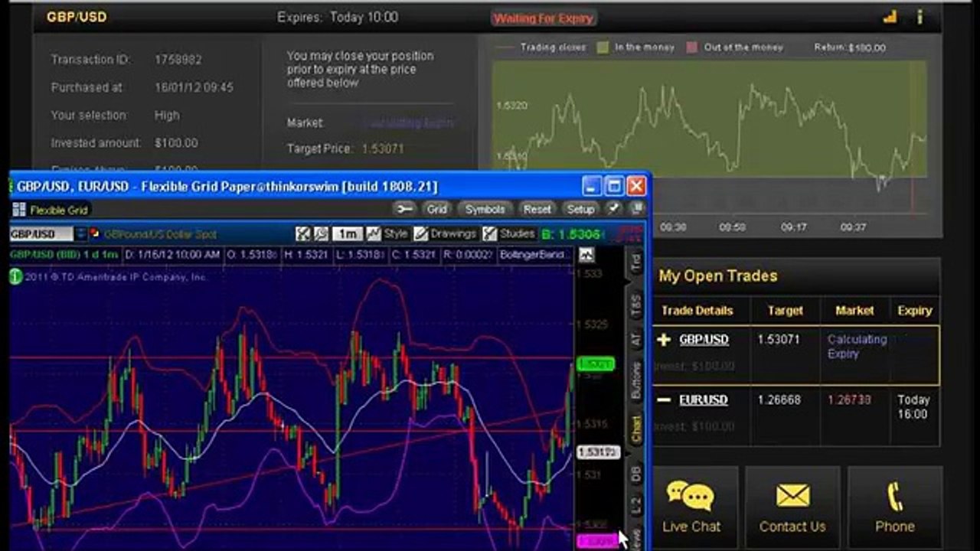Click the Flexible Grid layout icon
The width and height of the screenshot is (980, 551).
19,210
